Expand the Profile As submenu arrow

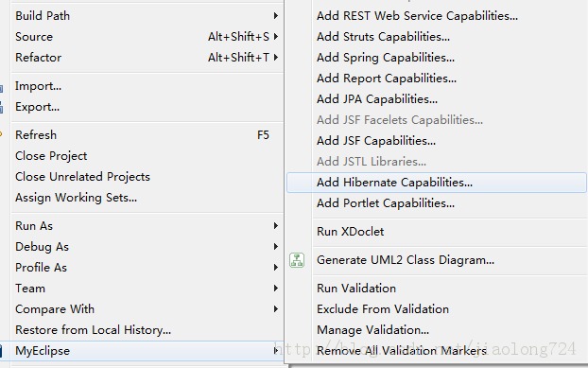coord(276,268)
